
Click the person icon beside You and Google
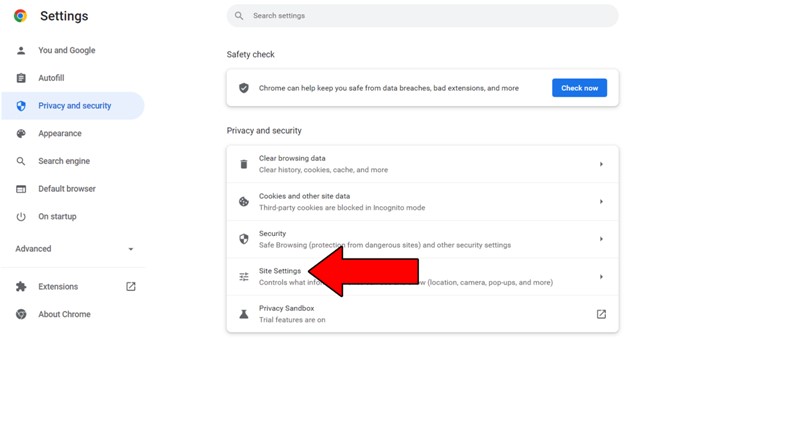(21, 50)
